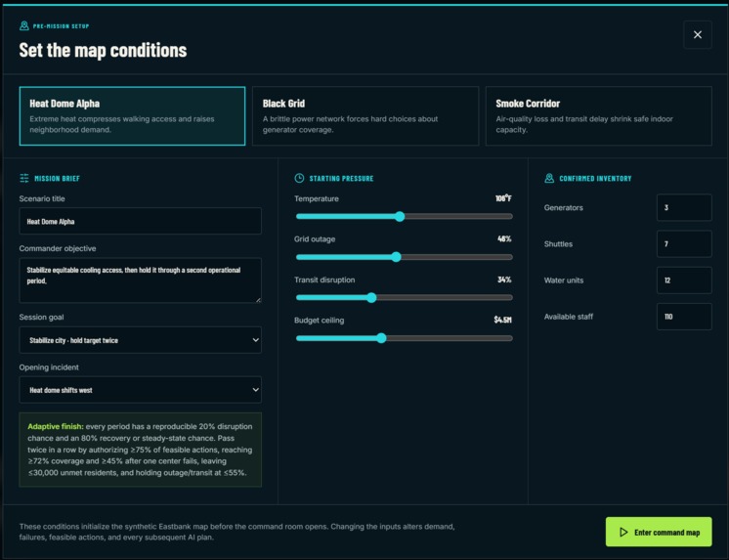The height and width of the screenshot is (560, 729).
Task: Click the Pre-Mission Setup person icon
Action: (24, 25)
